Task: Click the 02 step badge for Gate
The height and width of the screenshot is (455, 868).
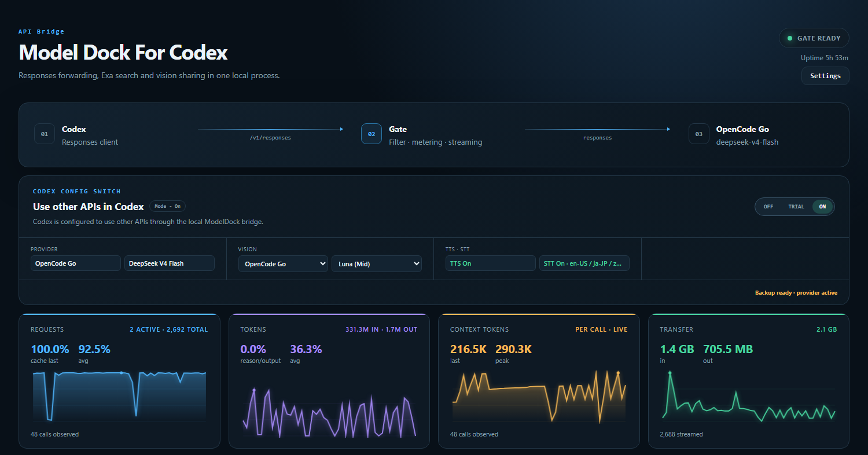Action: tap(372, 134)
